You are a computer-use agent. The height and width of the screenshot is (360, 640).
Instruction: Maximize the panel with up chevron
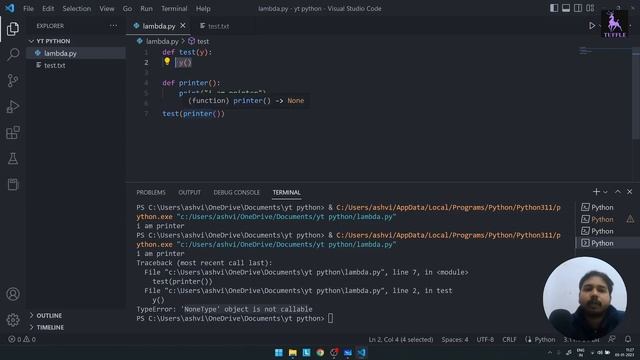pos(618,192)
